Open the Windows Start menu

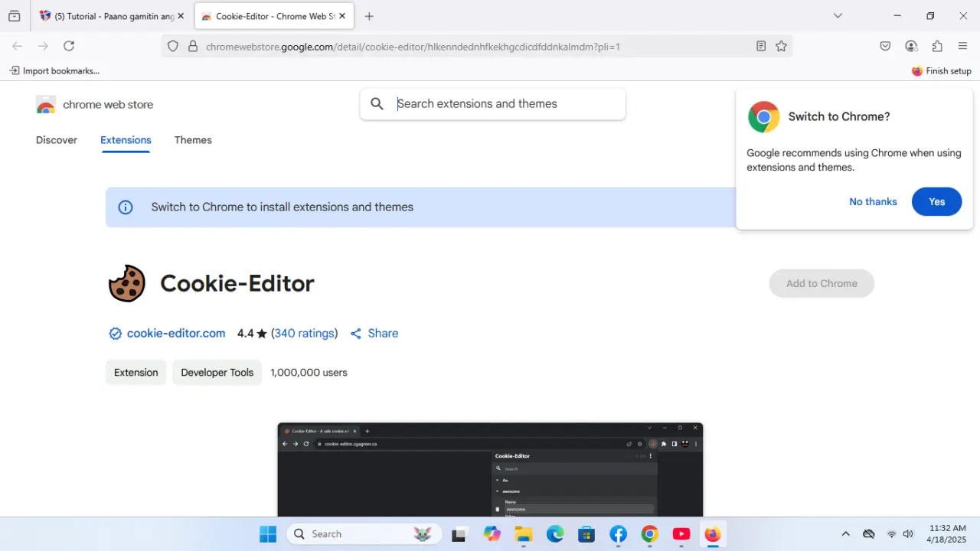(268, 534)
